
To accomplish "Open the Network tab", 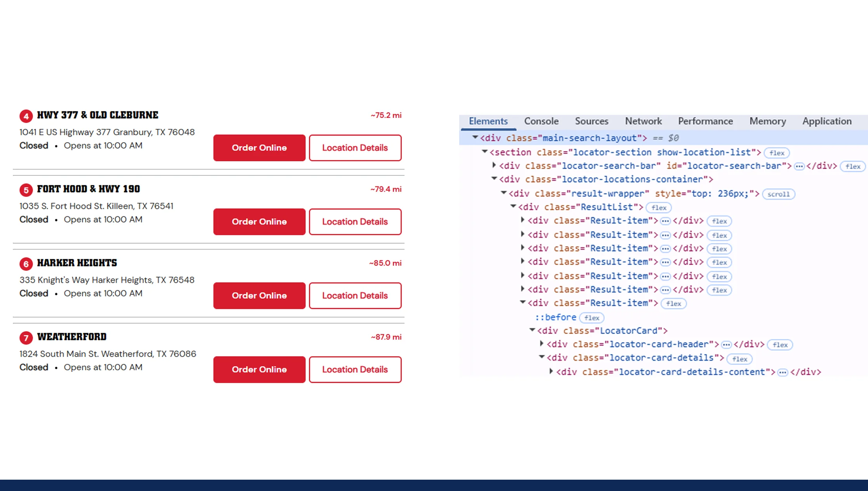I will point(643,121).
